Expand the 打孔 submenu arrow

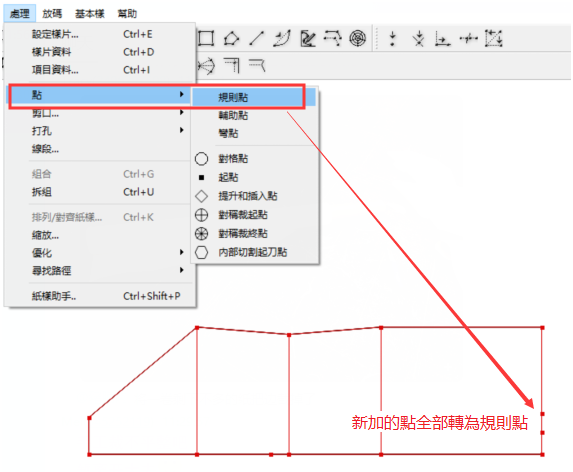point(181,130)
